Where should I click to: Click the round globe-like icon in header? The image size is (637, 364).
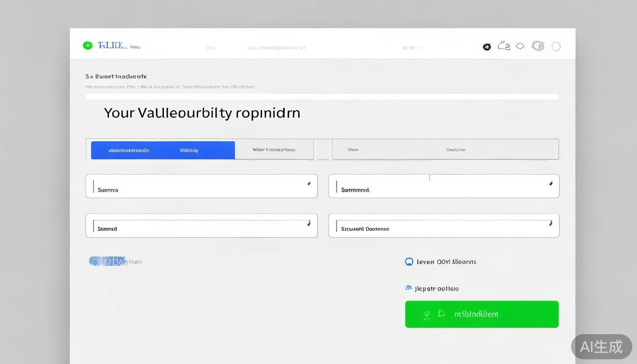tap(538, 46)
